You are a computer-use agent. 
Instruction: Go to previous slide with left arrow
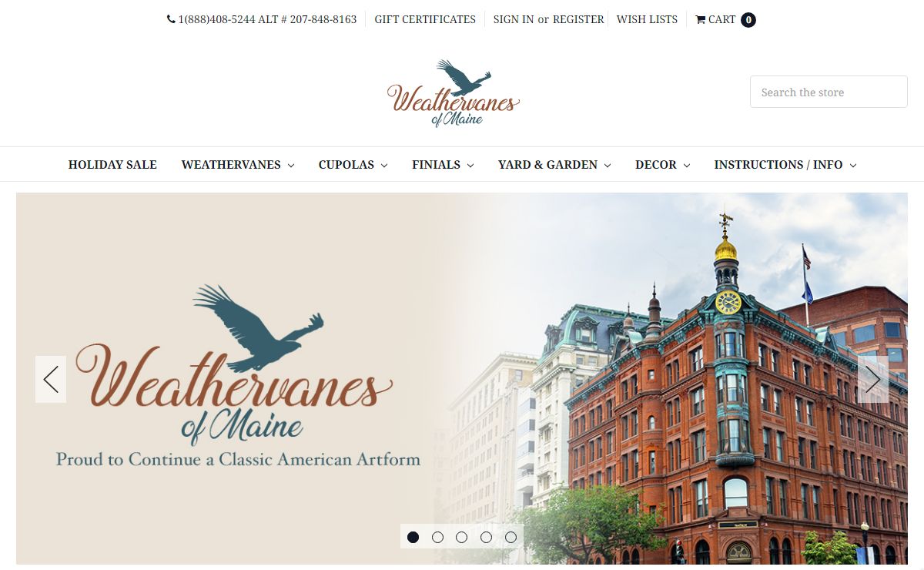coord(51,379)
